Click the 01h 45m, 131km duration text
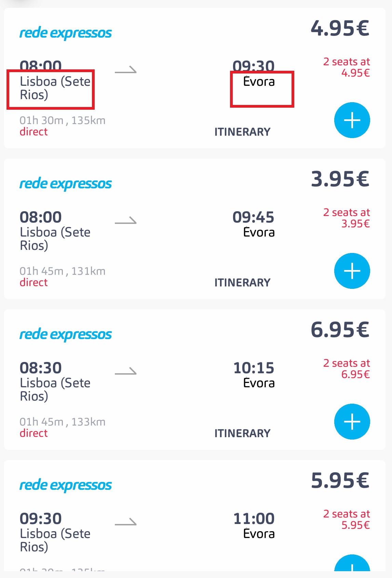Image resolution: width=392 pixels, height=578 pixels. tap(63, 271)
